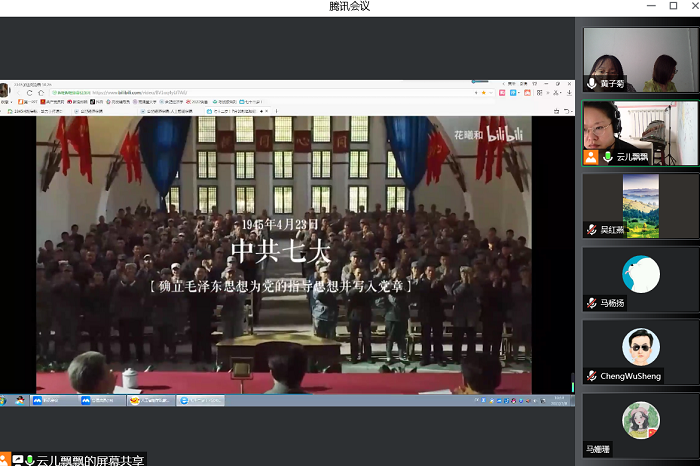Click the orange host icon on 云儿飘飘's tile
Image resolution: width=700 pixels, height=466 pixels.
coord(591,157)
